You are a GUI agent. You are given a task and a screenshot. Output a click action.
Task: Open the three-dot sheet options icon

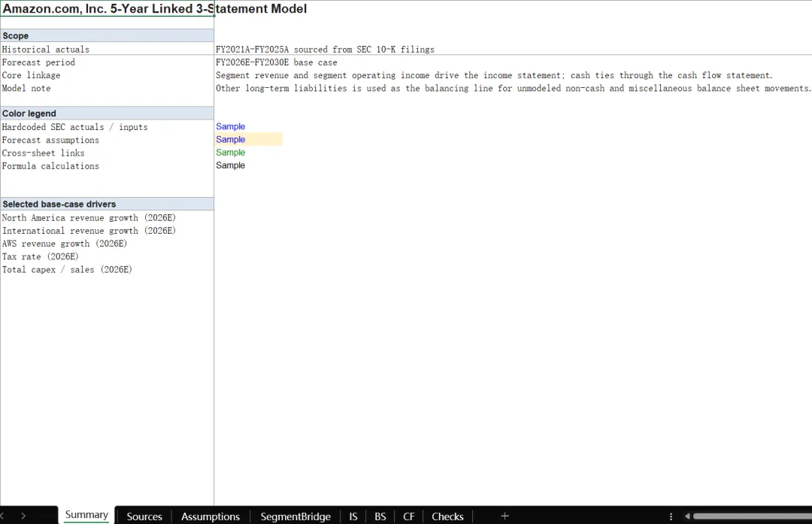671,516
